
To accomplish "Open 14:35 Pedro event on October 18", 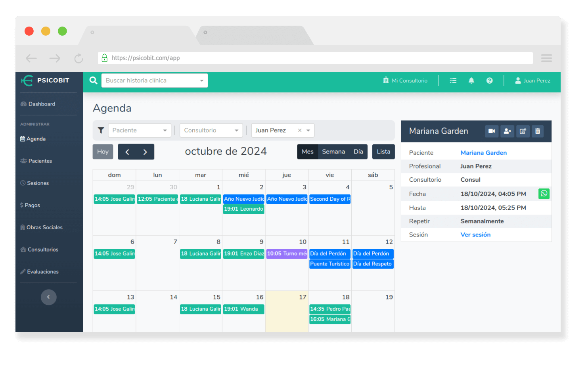I will [330, 309].
